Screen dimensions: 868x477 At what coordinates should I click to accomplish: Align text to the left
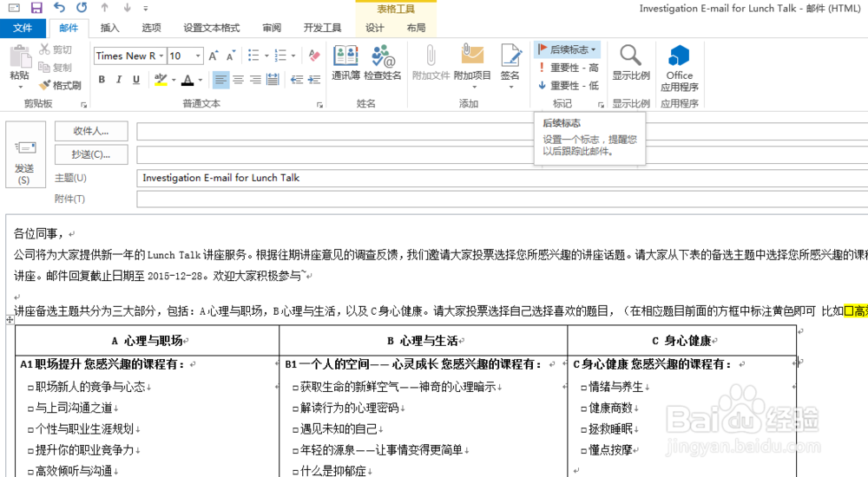click(x=220, y=80)
